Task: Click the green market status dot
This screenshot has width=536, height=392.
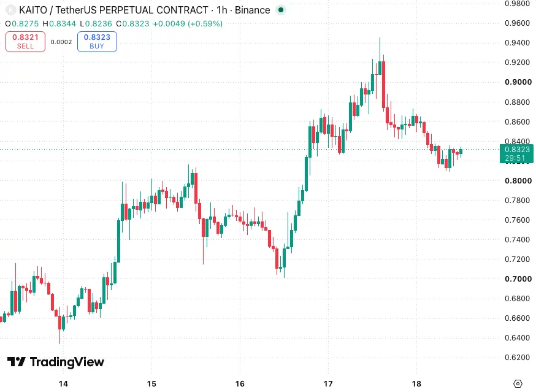Action: coord(281,10)
